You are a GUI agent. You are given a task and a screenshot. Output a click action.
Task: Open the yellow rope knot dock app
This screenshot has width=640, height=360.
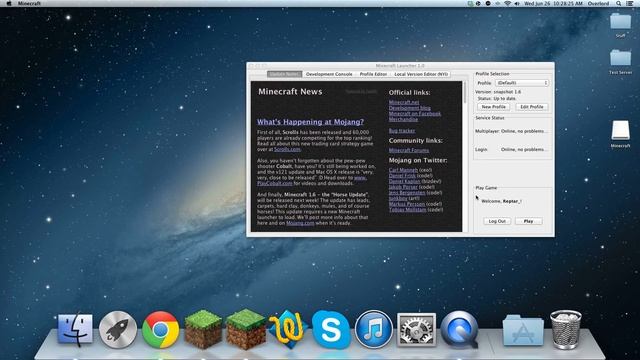[x=288, y=329]
